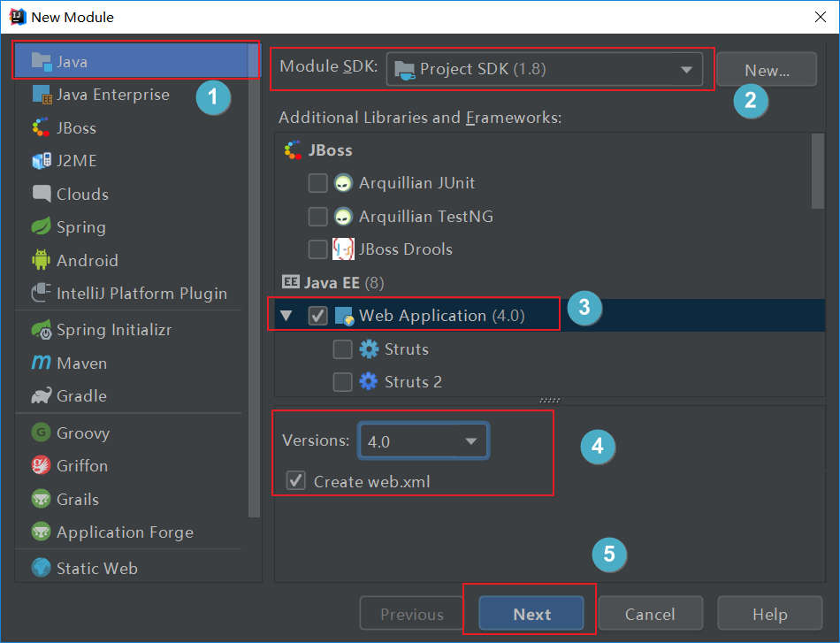Click the "Arquillian JUnit" label

click(x=416, y=183)
